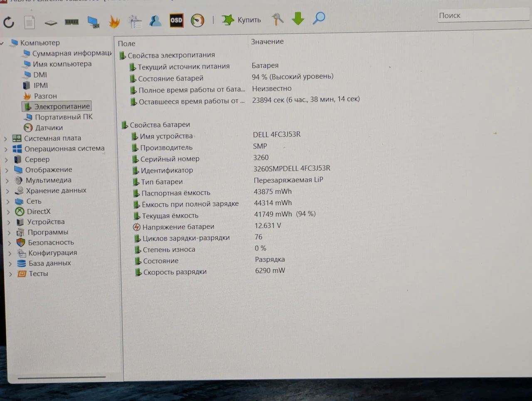Screen dimensions: 532x401
Task: Select the Разгон tree item
Action: [x=40, y=96]
